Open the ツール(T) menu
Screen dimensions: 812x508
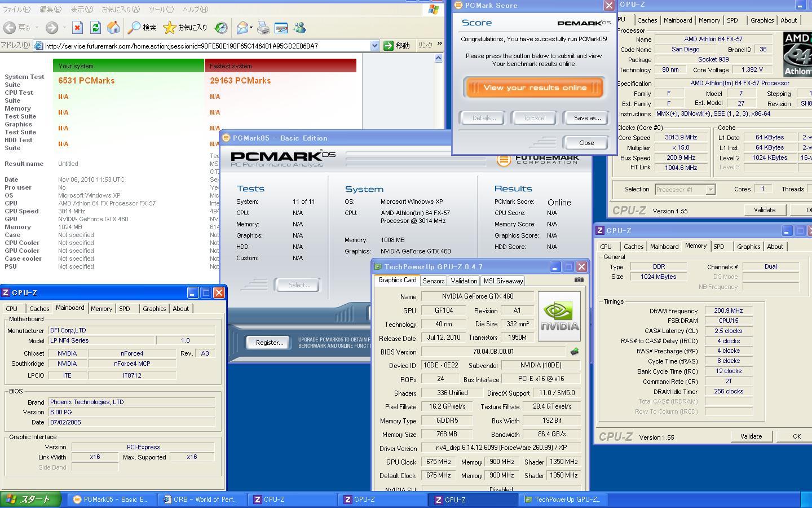(x=161, y=10)
